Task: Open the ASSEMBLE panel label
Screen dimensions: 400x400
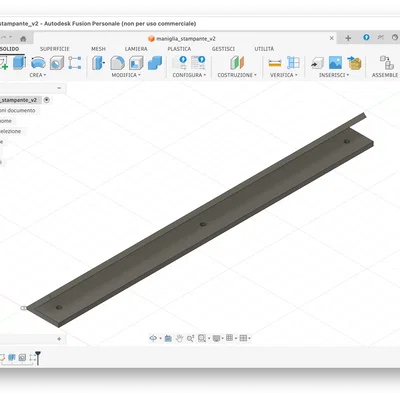Action: click(x=385, y=75)
